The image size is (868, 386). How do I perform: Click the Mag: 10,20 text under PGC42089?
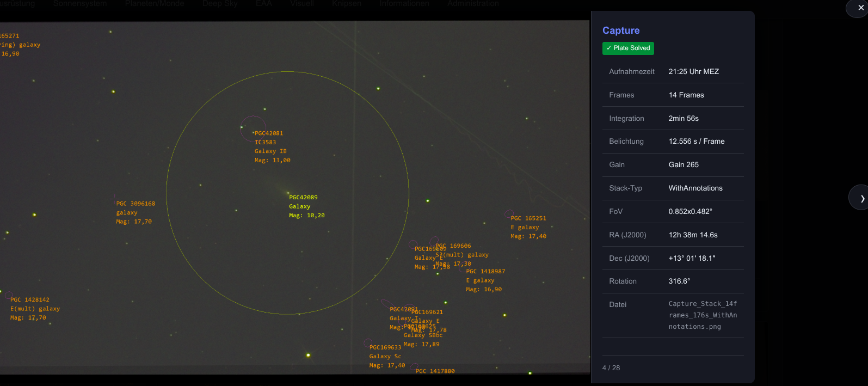pos(306,216)
